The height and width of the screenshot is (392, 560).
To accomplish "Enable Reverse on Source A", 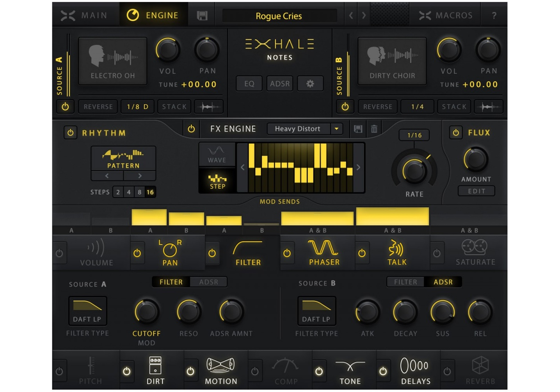I will tap(98, 107).
